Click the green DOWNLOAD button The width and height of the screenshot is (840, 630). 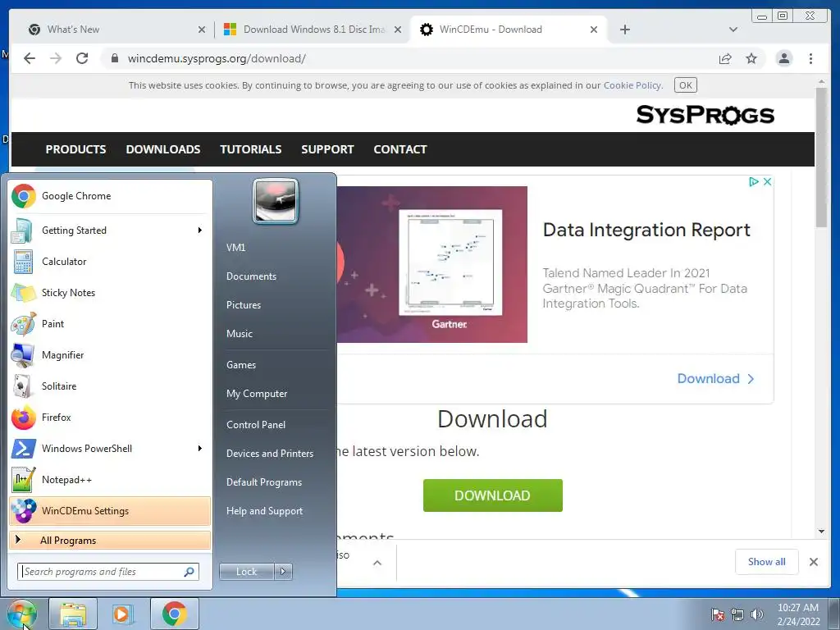point(493,495)
